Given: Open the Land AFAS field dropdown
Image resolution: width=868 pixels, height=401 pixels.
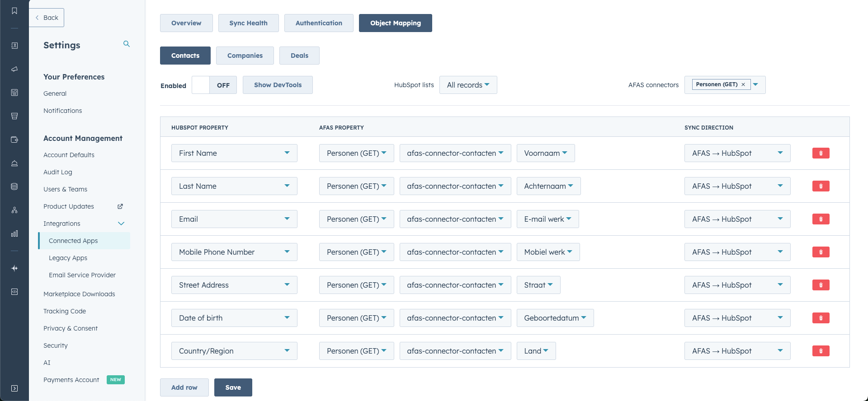Looking at the screenshot, I should 536,351.
